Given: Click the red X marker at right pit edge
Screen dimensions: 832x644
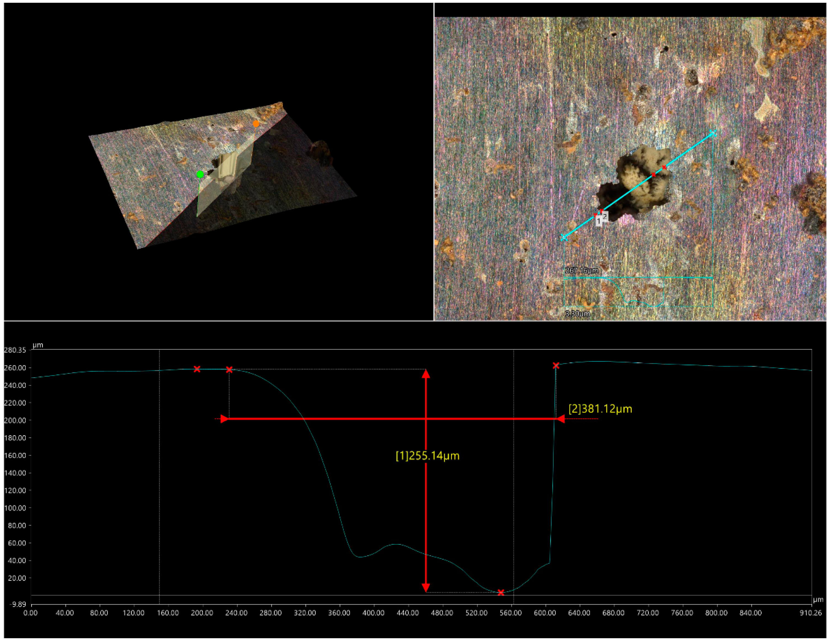Looking at the screenshot, I should [556, 366].
